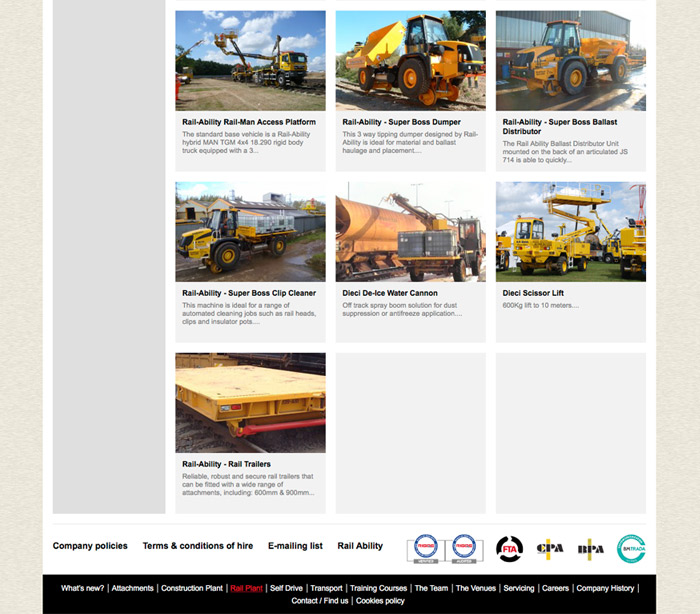
Task: Click the Rail-Ability - Rail Trailers title
Action: 226,464
